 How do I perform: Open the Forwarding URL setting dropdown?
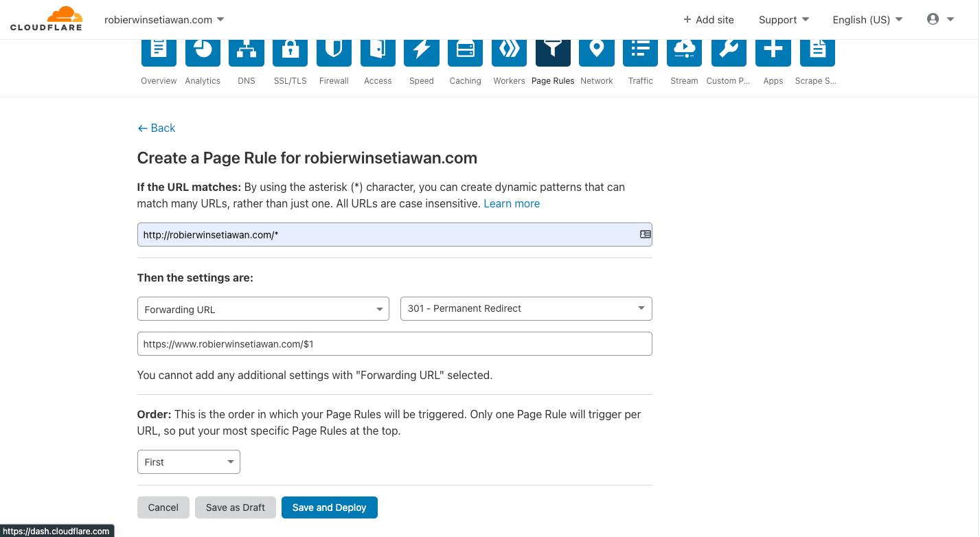263,309
